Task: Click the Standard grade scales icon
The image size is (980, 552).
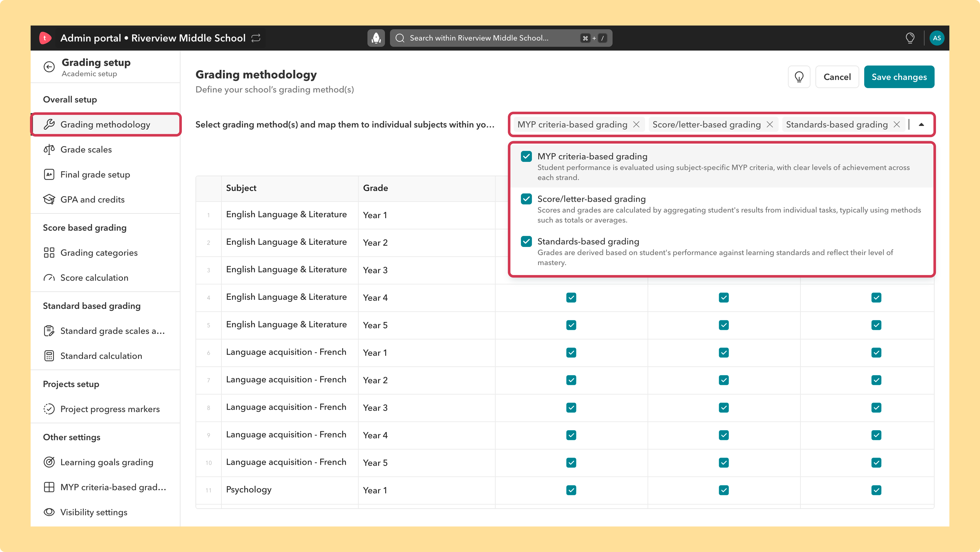Action: (x=49, y=331)
